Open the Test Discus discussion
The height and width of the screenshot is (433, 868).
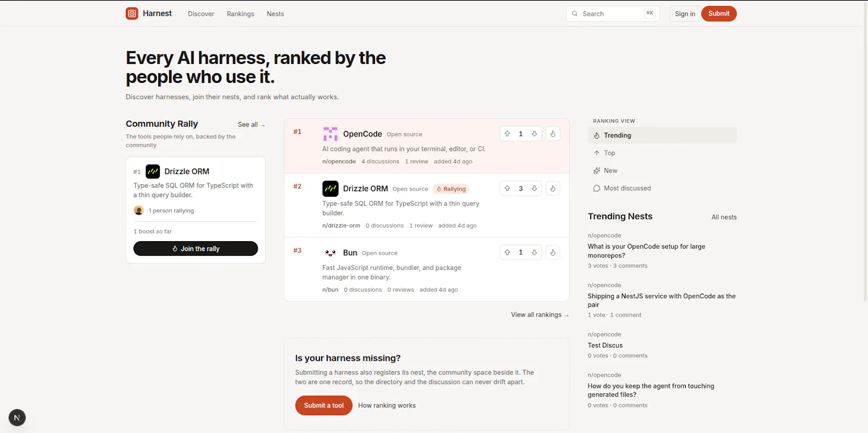(x=605, y=345)
